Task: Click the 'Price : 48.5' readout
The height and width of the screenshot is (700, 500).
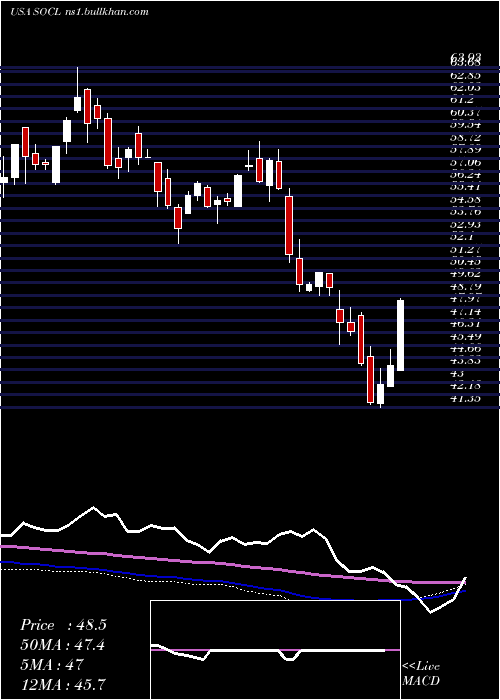Action: (63, 625)
